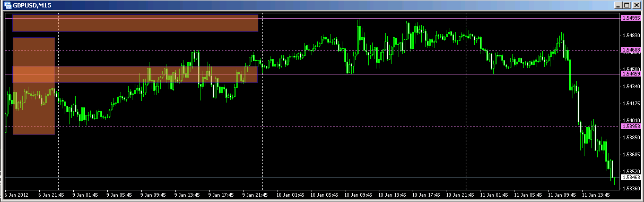Click the 1.53953 dashed line price label
This screenshot has width=644, height=202.
coord(631,127)
